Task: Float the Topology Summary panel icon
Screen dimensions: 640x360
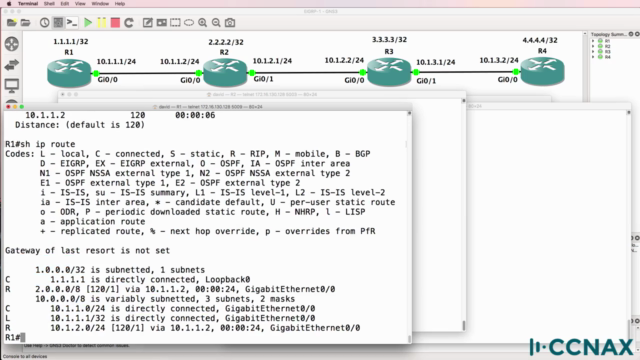Action: point(631,34)
